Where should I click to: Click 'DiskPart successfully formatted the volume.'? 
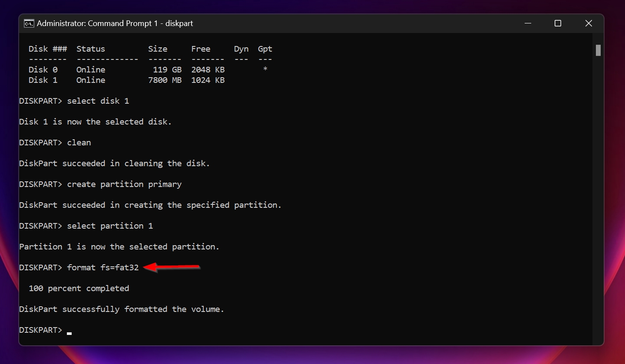[x=122, y=309]
